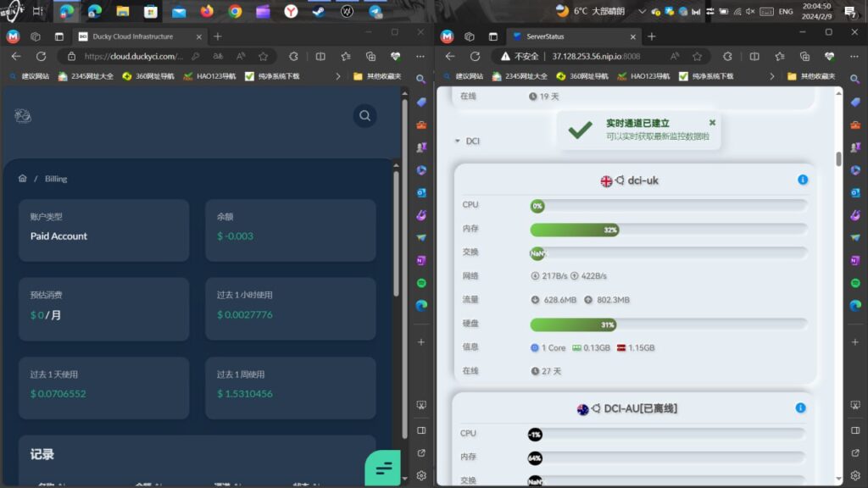Open the green floating menu button

coord(382,468)
